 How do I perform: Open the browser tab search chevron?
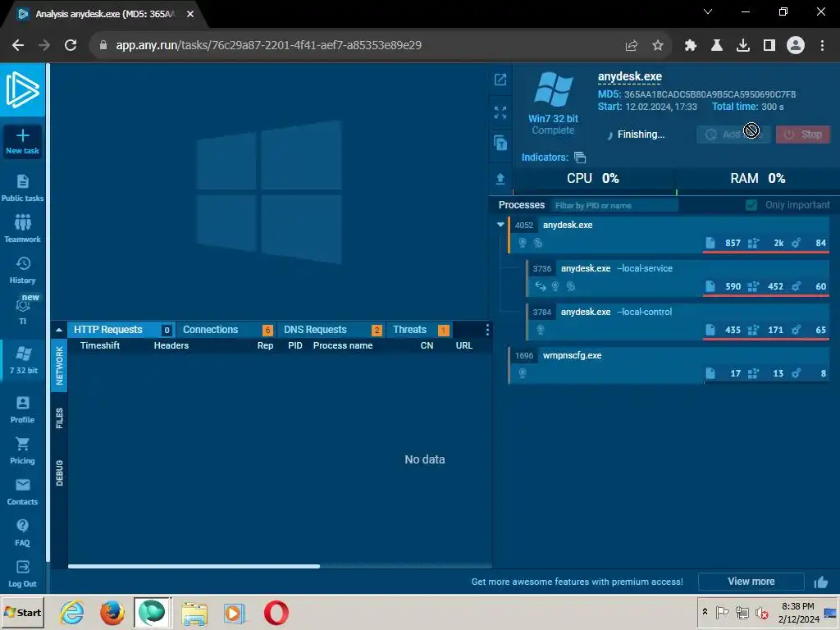pyautogui.click(x=708, y=11)
